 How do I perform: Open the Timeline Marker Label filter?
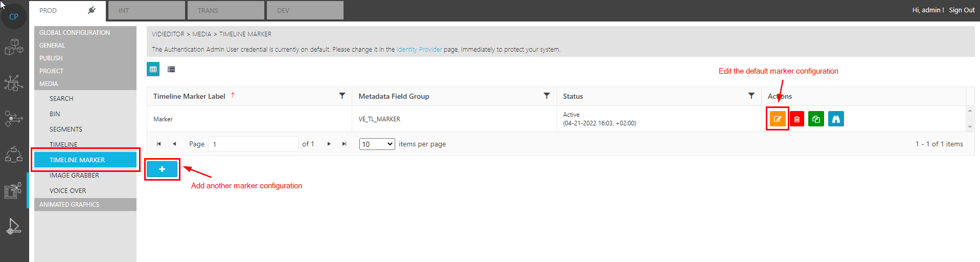(342, 96)
